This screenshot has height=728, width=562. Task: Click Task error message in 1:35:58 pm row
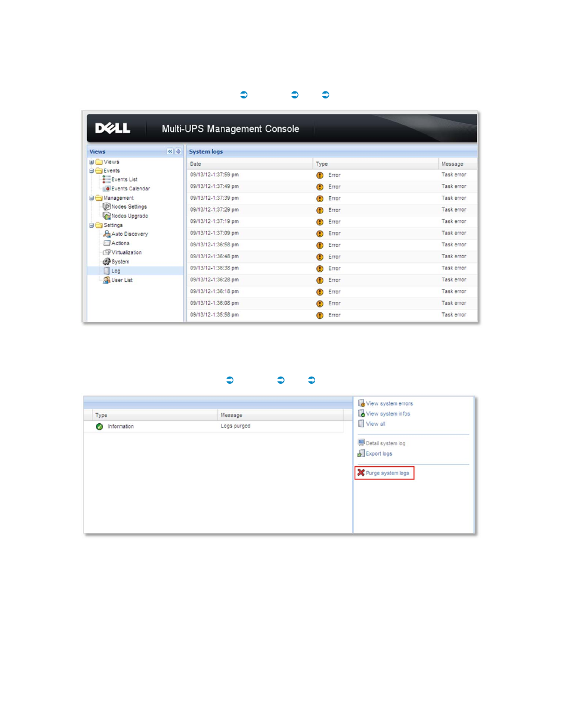(454, 315)
